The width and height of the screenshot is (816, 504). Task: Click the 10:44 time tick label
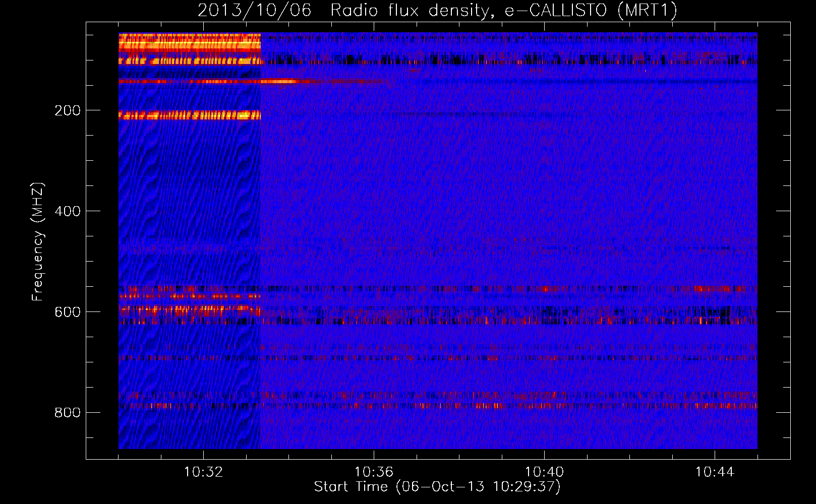(x=715, y=472)
